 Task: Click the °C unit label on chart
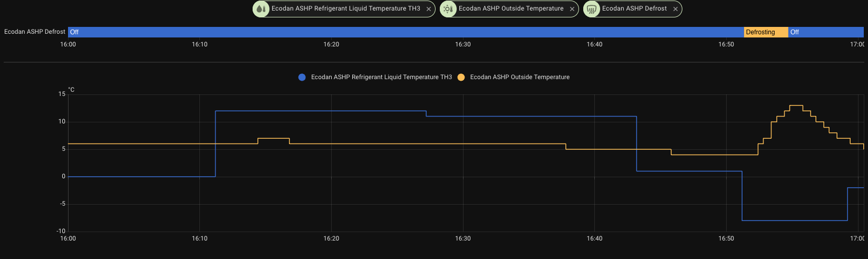click(x=71, y=90)
